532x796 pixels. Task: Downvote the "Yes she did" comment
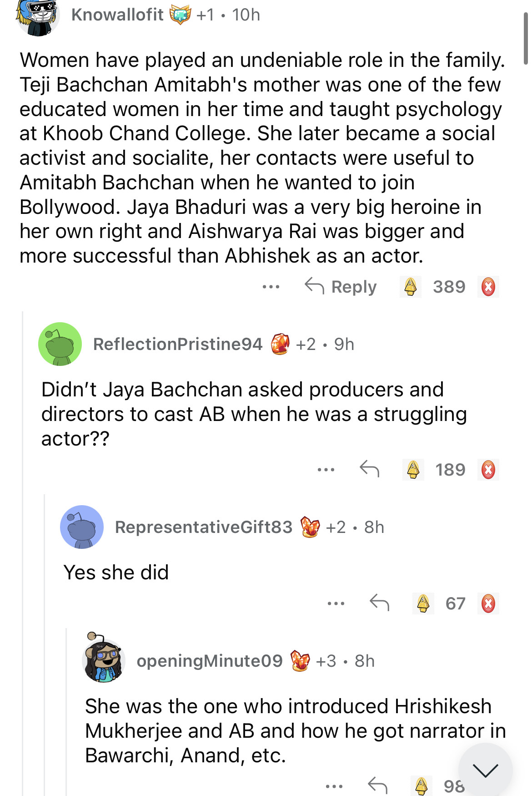pyautogui.click(x=488, y=603)
